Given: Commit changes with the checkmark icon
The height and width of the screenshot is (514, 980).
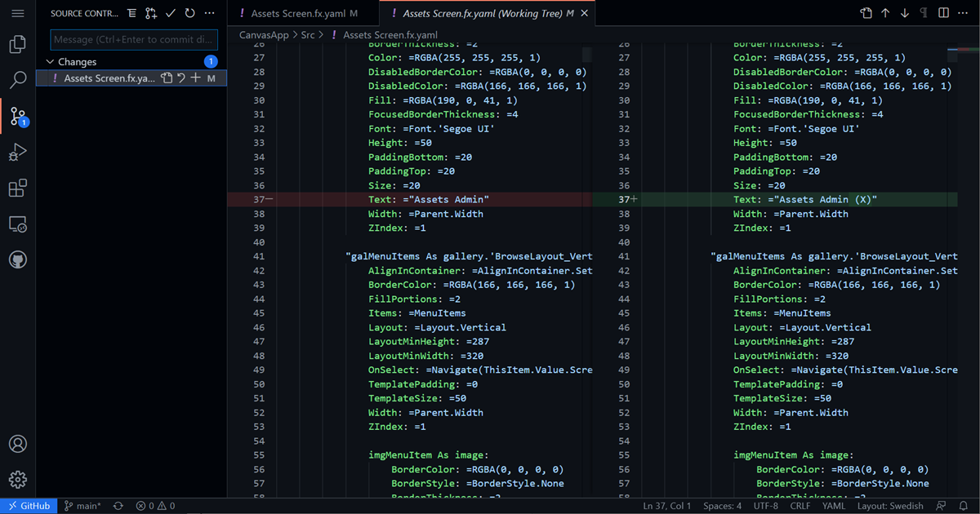Looking at the screenshot, I should 171,14.
